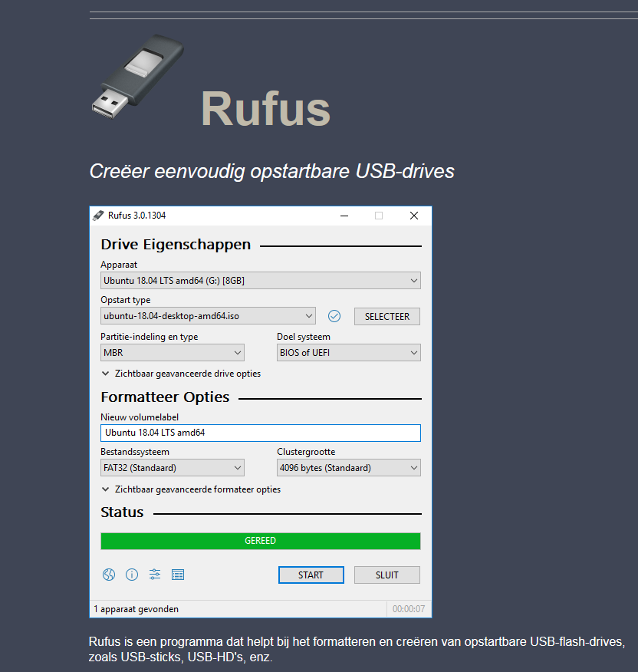The width and height of the screenshot is (638, 672).
Task: Click the Rufus USB drive logo image
Action: coord(138,76)
